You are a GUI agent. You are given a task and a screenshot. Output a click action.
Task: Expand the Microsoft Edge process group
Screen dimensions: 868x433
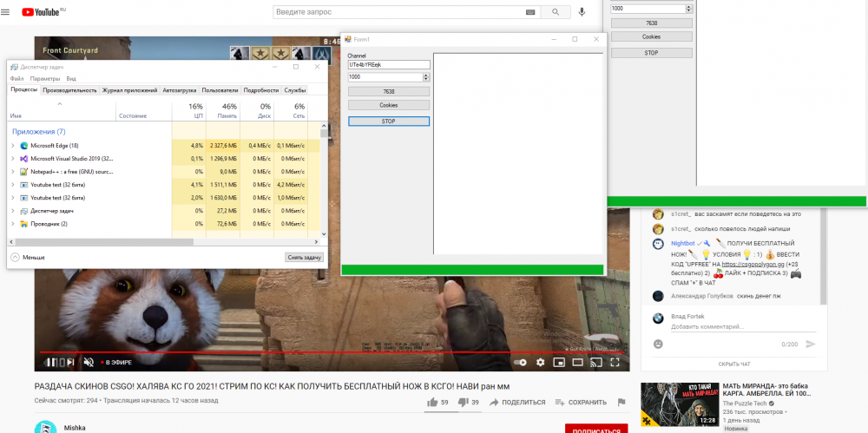click(x=13, y=146)
